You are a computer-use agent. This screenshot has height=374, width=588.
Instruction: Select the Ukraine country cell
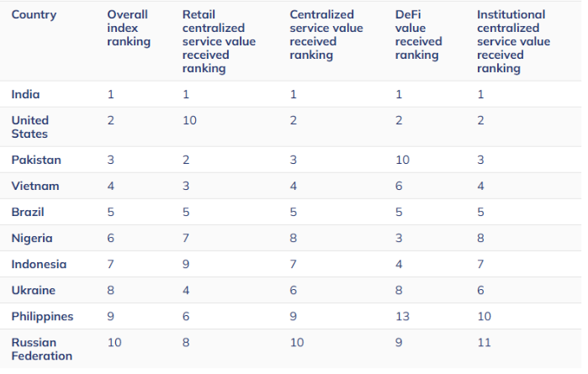pyautogui.click(x=33, y=290)
